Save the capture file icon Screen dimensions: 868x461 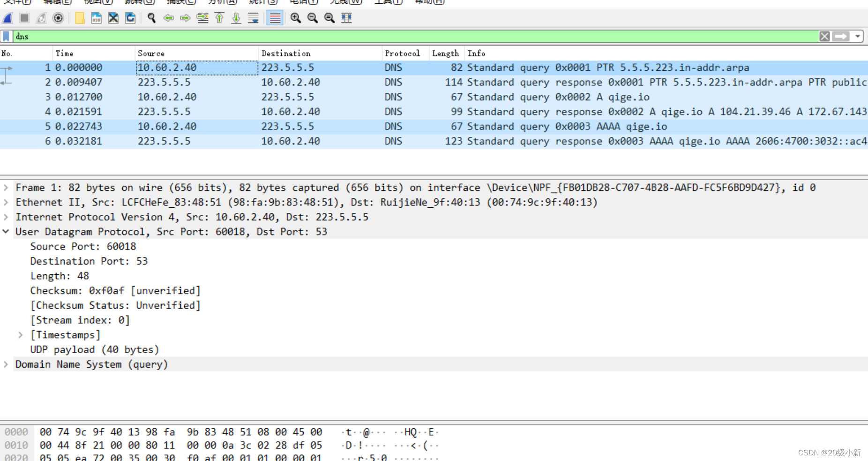point(97,18)
